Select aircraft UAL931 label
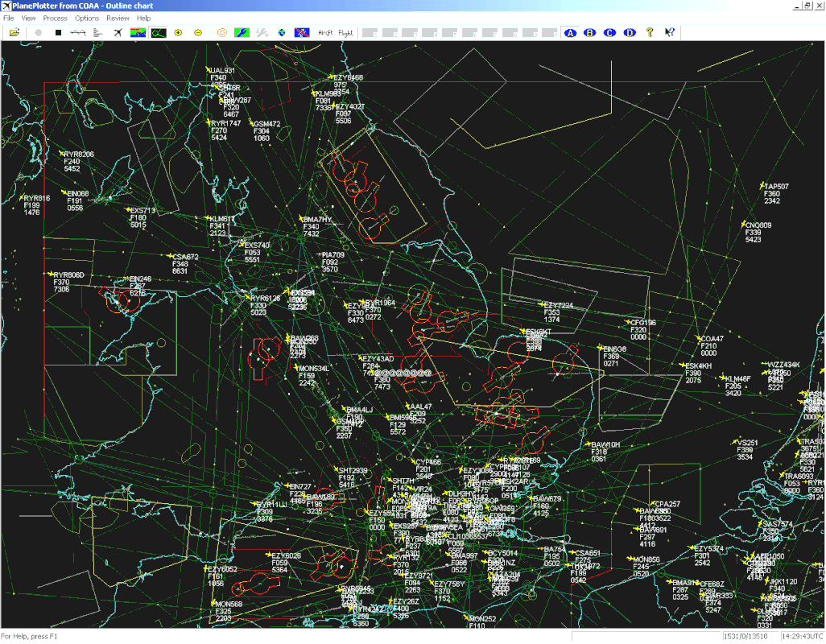826x644 pixels. pos(221,71)
